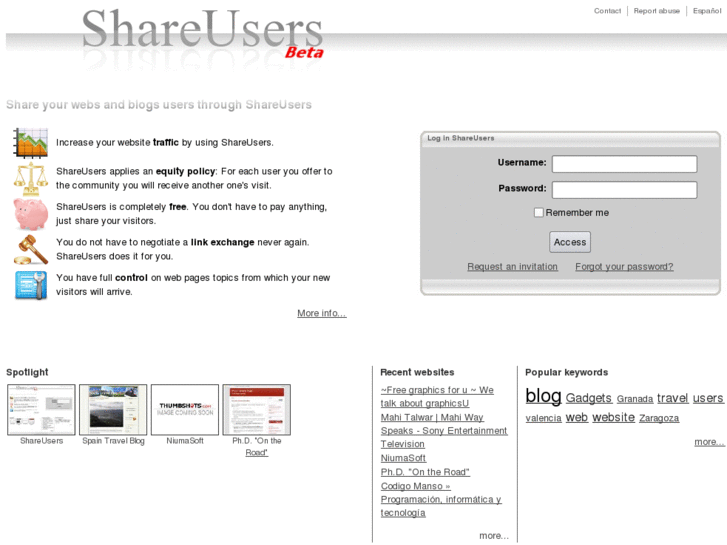Click the Spain Travel Blog caption
Image resolution: width=727 pixels, height=545 pixels.
(x=113, y=441)
